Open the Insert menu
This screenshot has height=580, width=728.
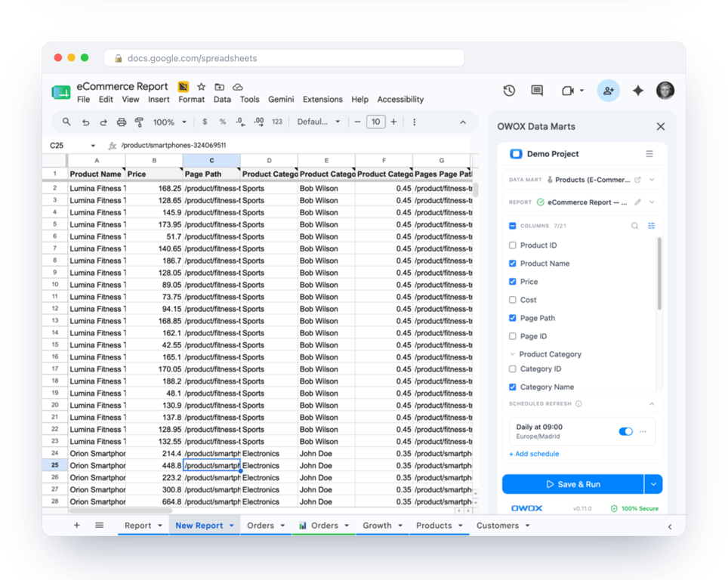159,100
